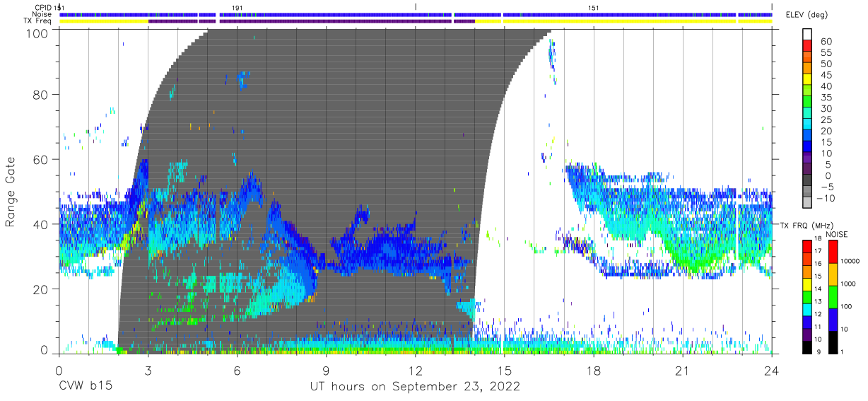Click the 'Range Gate' y-axis title
The height and width of the screenshot is (401, 868).
point(11,193)
